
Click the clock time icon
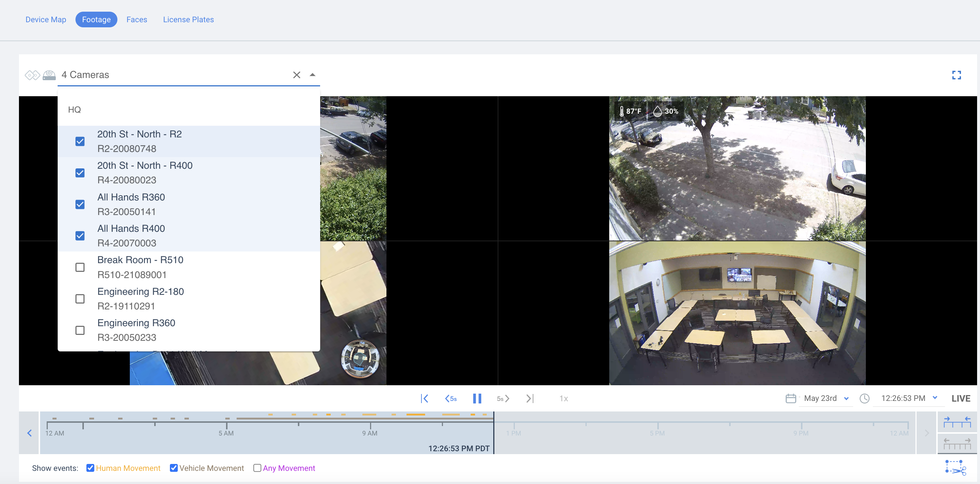pyautogui.click(x=864, y=398)
